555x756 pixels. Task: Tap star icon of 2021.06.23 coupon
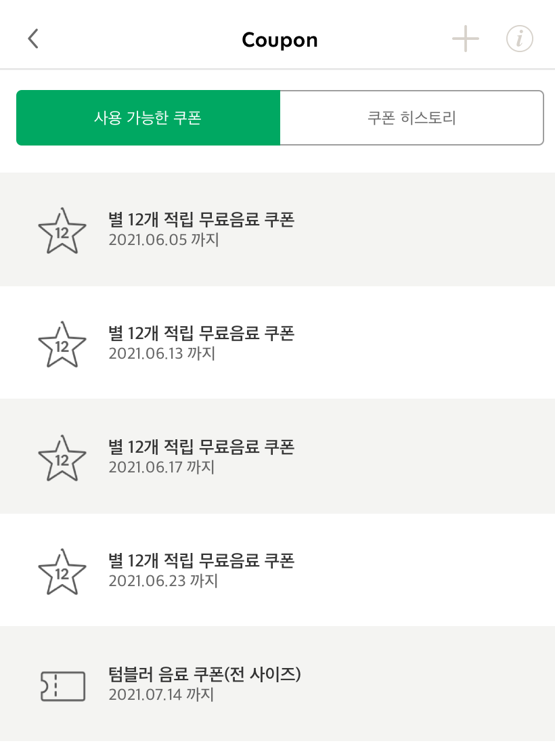click(62, 572)
